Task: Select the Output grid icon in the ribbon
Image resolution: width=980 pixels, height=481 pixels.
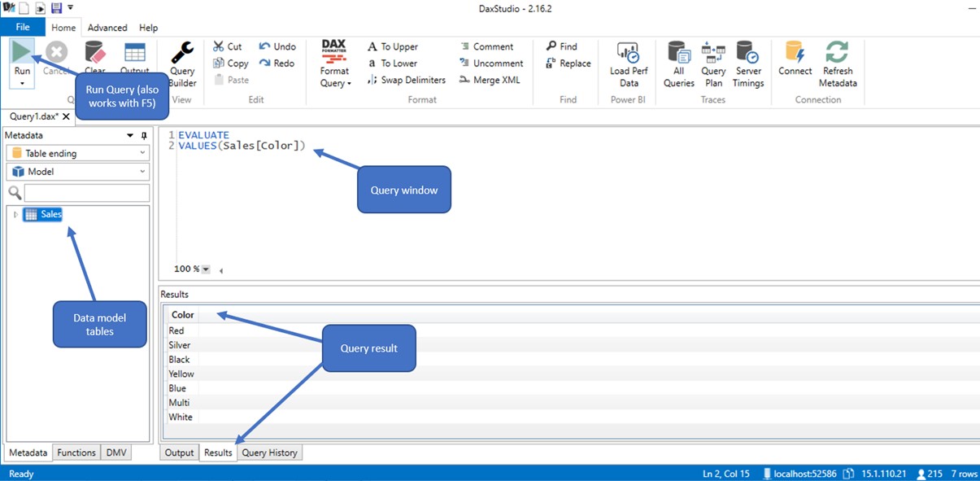Action: (134, 52)
